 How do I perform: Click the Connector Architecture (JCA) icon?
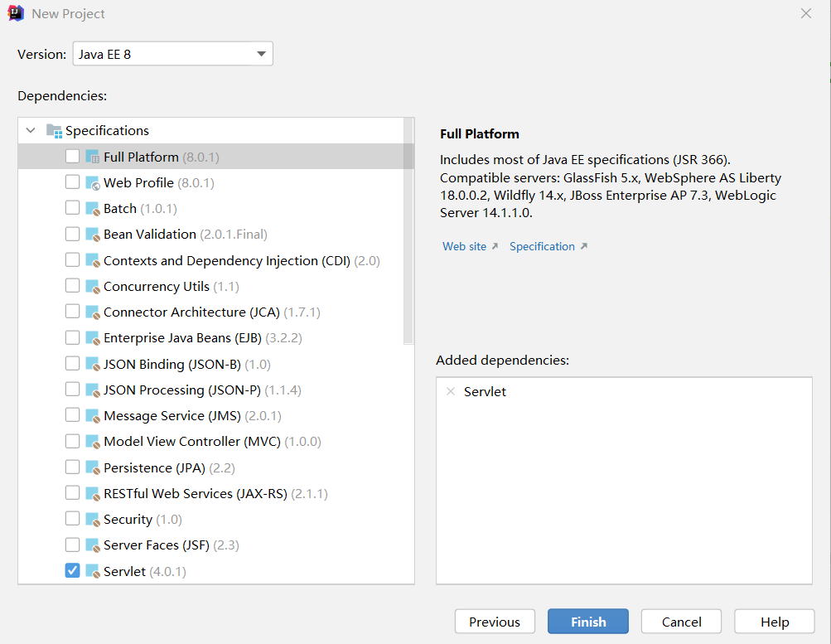coord(93,312)
